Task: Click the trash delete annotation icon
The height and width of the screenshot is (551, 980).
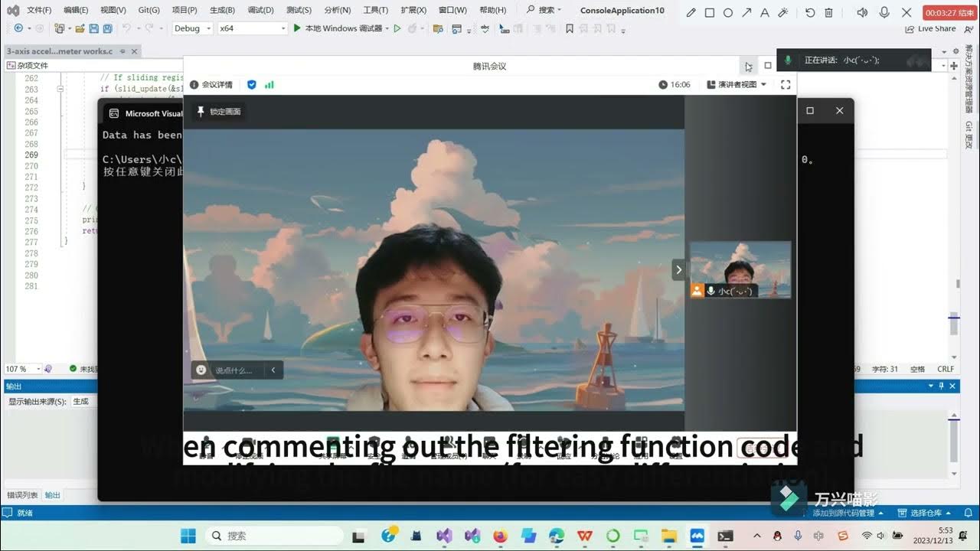Action: tap(828, 12)
